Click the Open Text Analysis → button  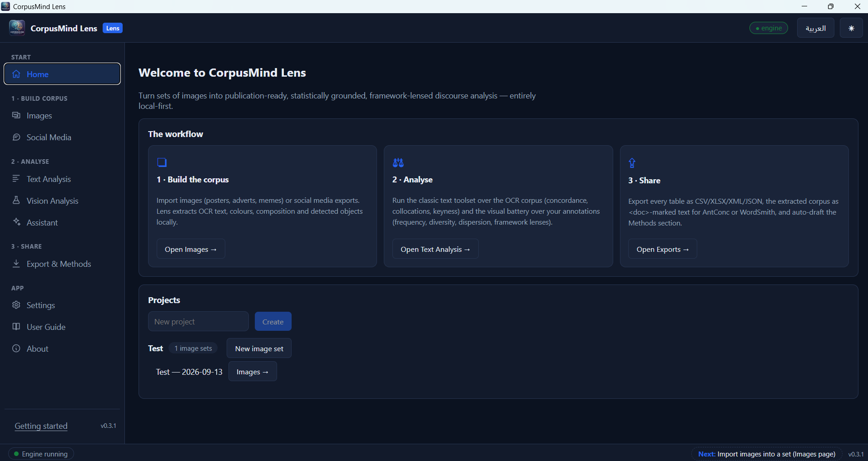click(x=435, y=249)
